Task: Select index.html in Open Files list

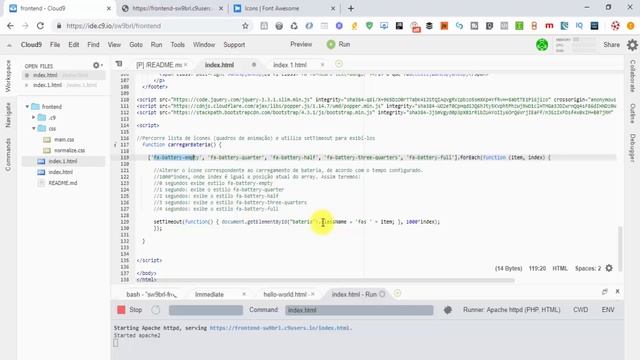Action: [63, 75]
